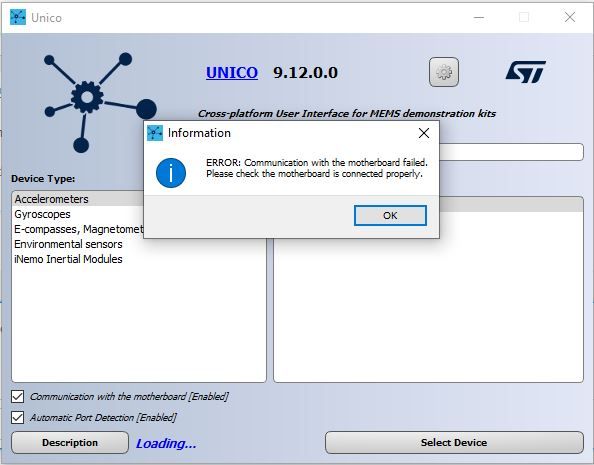Toggle Communication with the motherboard checkbox
This screenshot has width=594, height=465.
pos(17,397)
